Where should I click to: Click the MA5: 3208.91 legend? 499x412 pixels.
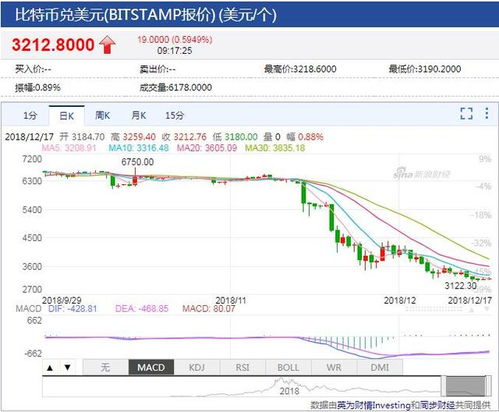[69, 148]
